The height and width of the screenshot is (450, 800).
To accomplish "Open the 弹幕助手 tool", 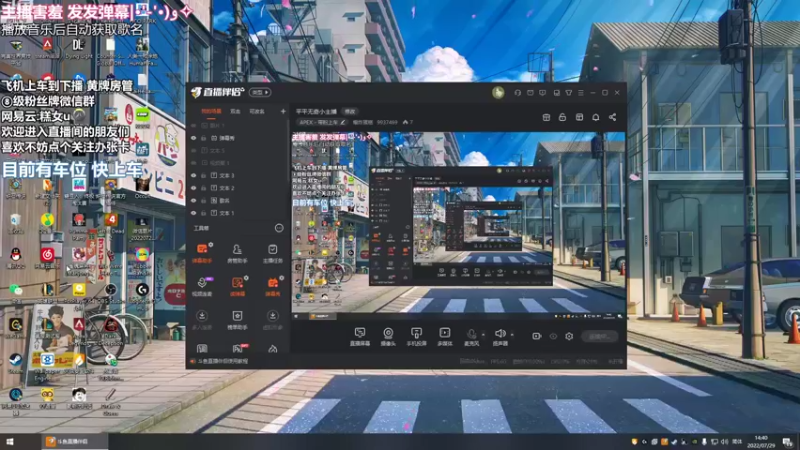I will tap(202, 253).
